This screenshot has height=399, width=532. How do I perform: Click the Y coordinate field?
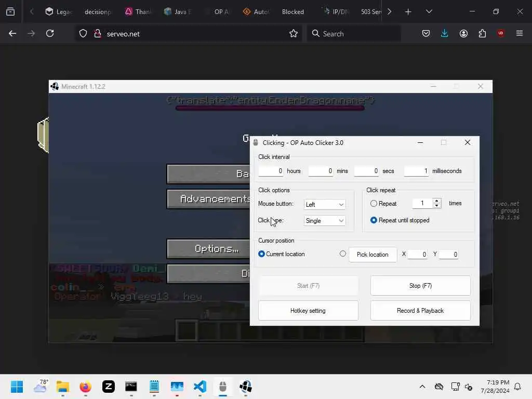[448, 254]
